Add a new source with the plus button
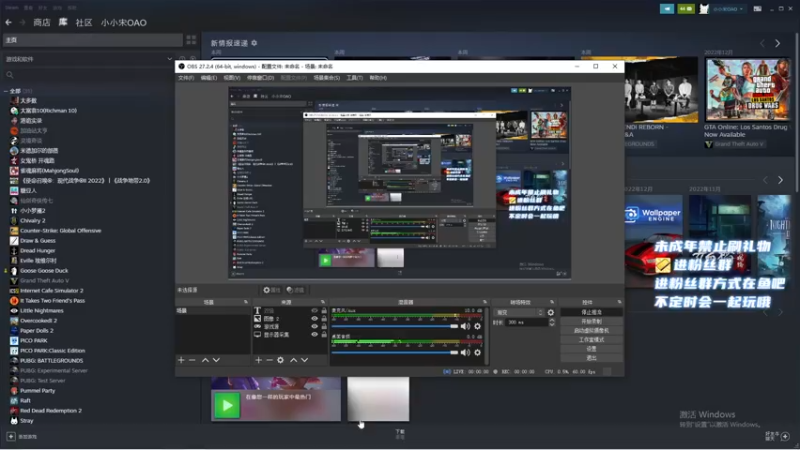800x450 pixels. coord(258,360)
